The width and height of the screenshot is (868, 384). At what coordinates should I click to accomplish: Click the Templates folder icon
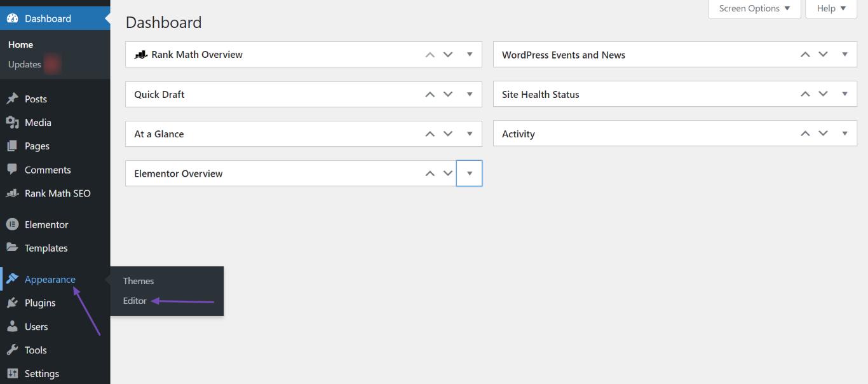coord(12,248)
